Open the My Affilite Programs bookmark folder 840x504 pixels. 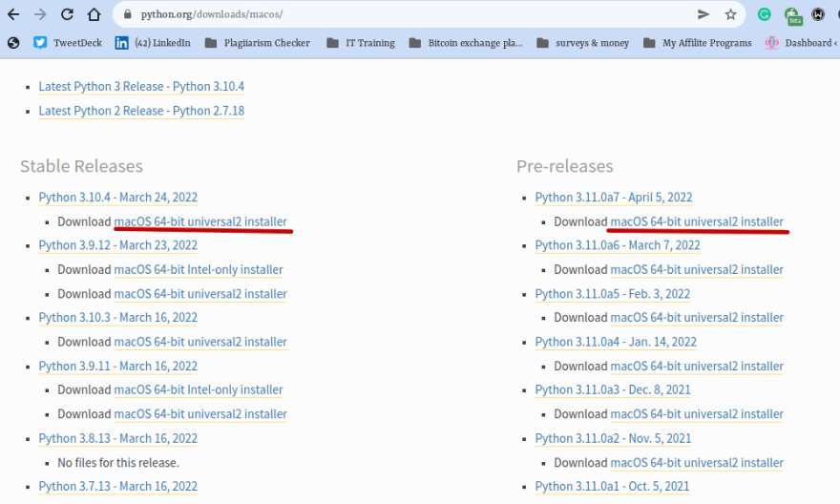[698, 43]
